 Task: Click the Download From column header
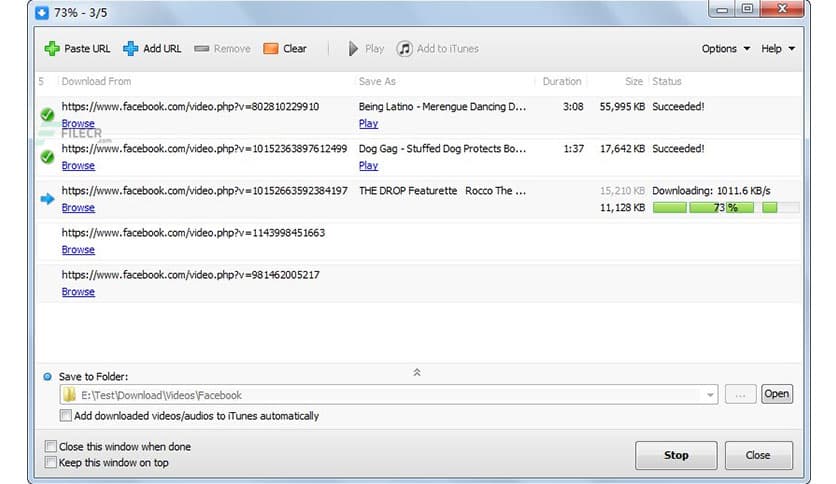coord(96,81)
